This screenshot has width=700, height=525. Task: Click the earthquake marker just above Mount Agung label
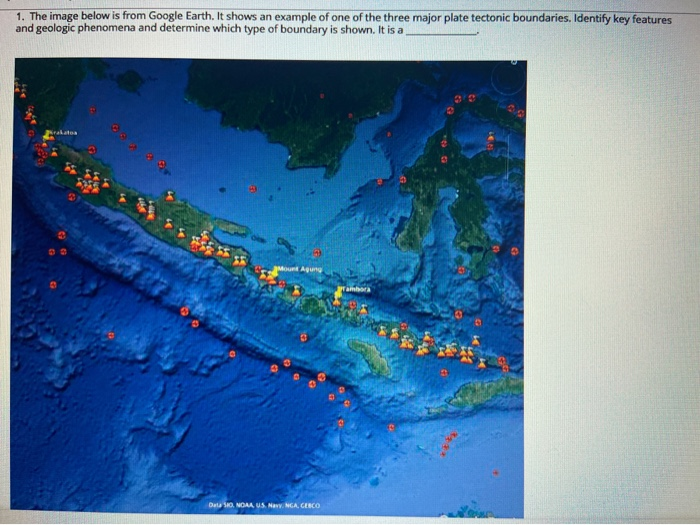pyautogui.click(x=317, y=253)
